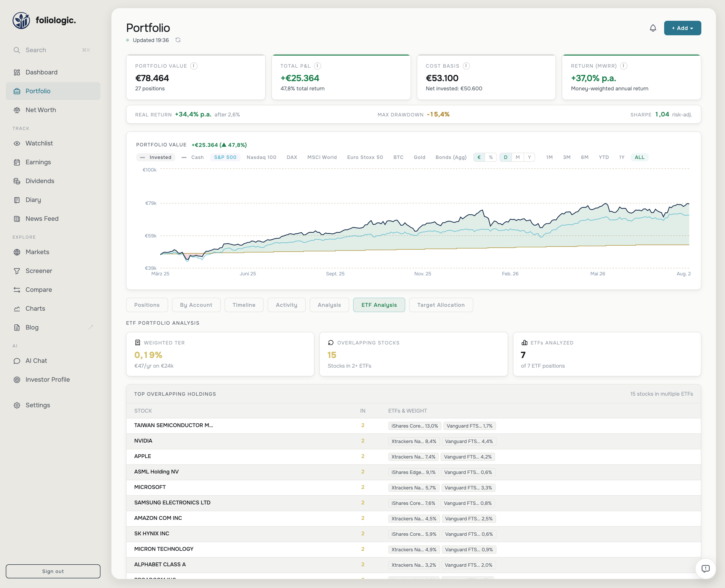Enable the Bonds (Agg) benchmark
Screen dimensions: 725x588
tap(451, 157)
